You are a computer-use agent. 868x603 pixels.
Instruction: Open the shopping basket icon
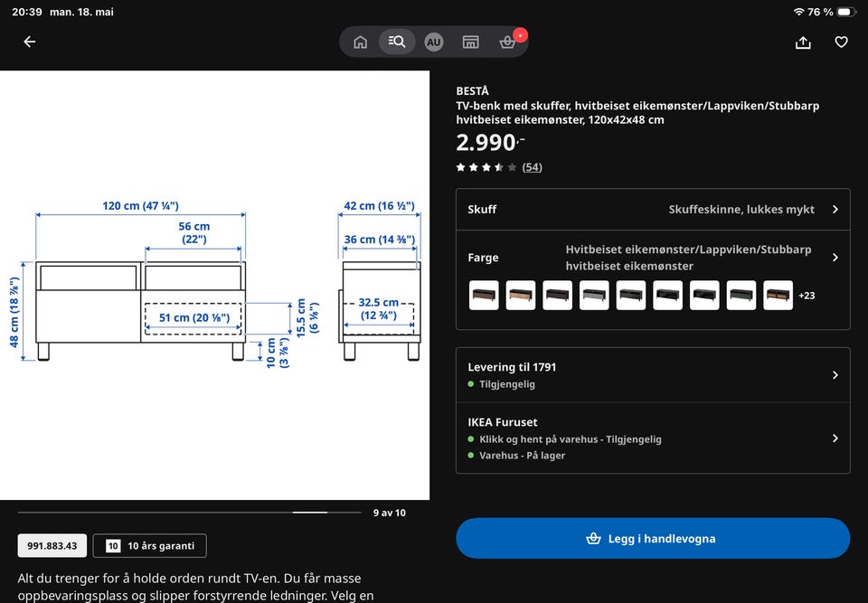(507, 42)
